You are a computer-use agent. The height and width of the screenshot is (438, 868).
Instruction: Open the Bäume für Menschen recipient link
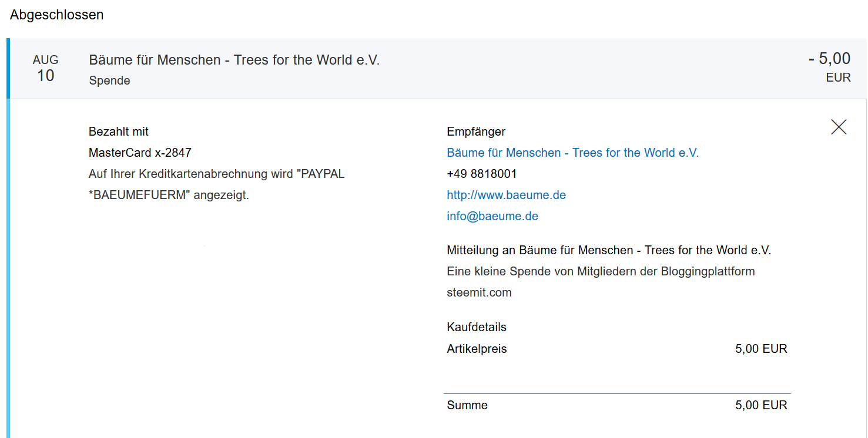572,153
